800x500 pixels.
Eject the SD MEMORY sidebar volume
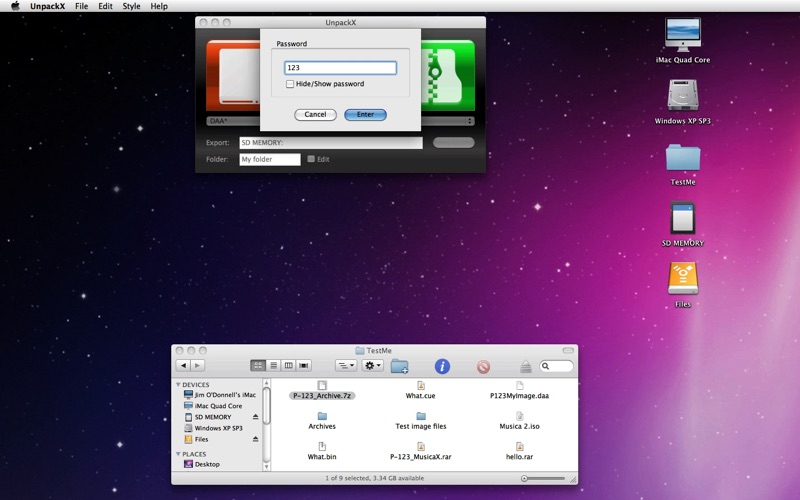[255, 417]
